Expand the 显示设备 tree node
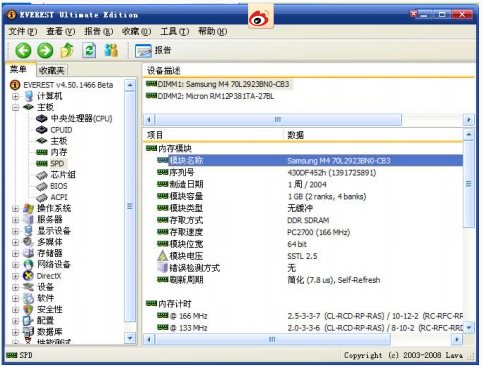482x367 pixels. coord(15,231)
